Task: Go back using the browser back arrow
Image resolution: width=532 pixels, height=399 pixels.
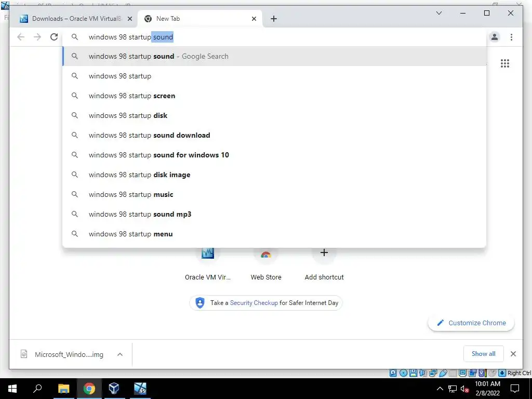Action: (21, 37)
